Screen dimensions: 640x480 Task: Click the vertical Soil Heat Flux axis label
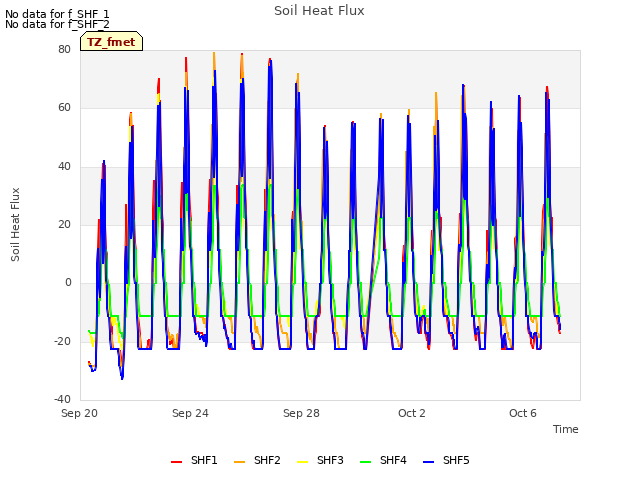click(15, 225)
